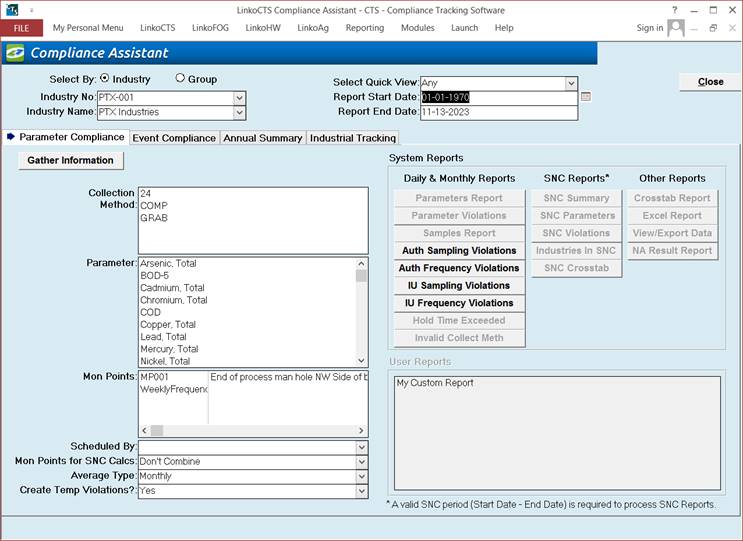
Task: Click the Mon Points horizontal scrollbar thumb
Action: (157, 431)
